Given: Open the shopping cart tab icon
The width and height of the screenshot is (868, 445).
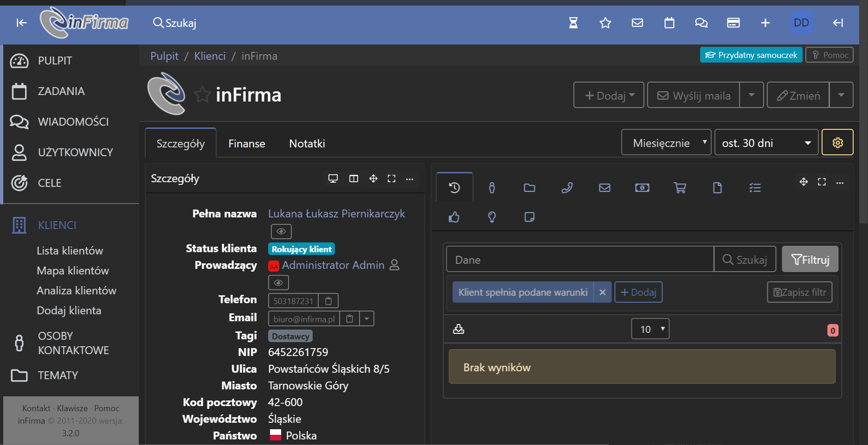Looking at the screenshot, I should coord(680,188).
